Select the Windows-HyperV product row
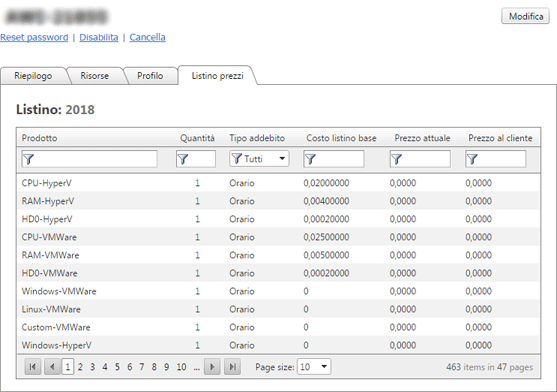This screenshot has height=392, width=557. pos(278,345)
